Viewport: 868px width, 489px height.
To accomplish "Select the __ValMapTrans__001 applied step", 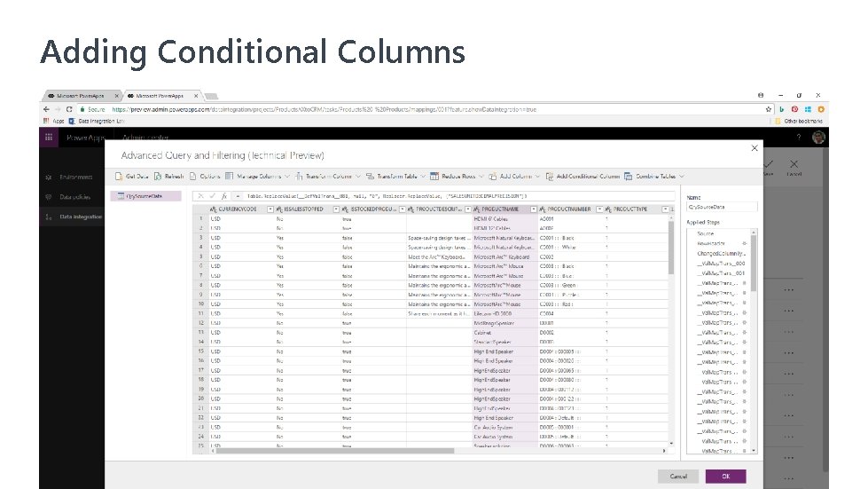I will coord(721,273).
